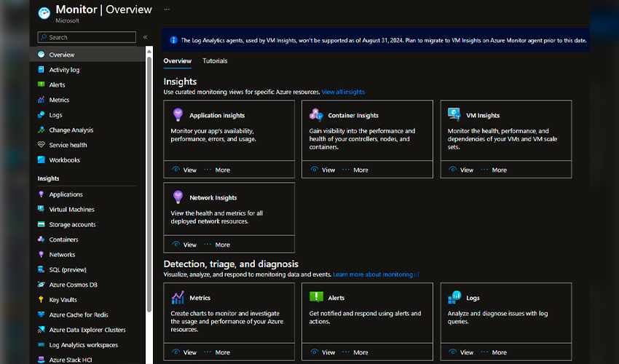Click the Alerts card exclamation icon

pos(316,296)
